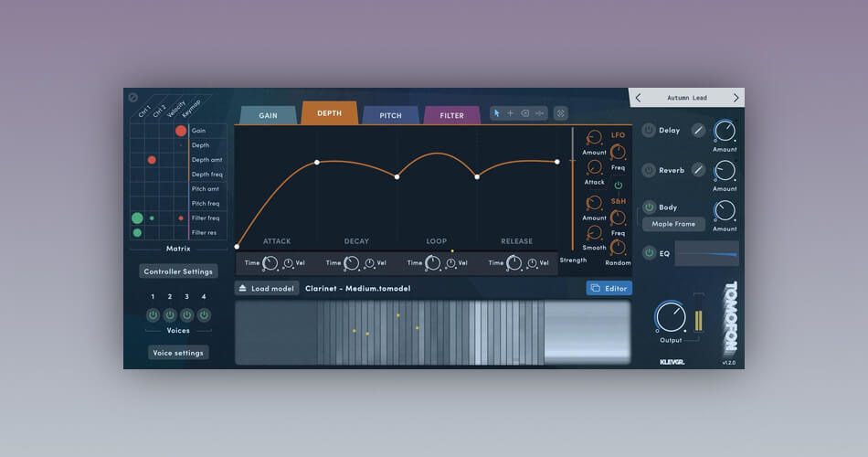This screenshot has height=457, width=868.
Task: Open Reverb settings with the pencil icon
Action: pyautogui.click(x=698, y=170)
